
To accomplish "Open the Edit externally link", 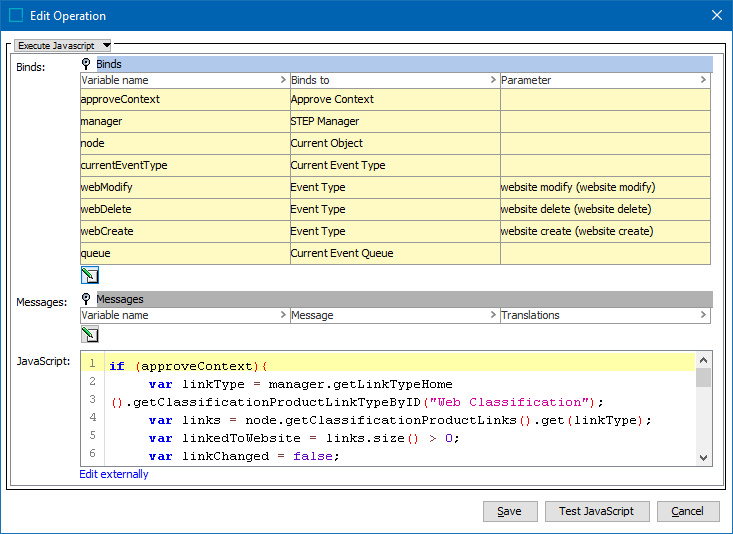I will 114,474.
